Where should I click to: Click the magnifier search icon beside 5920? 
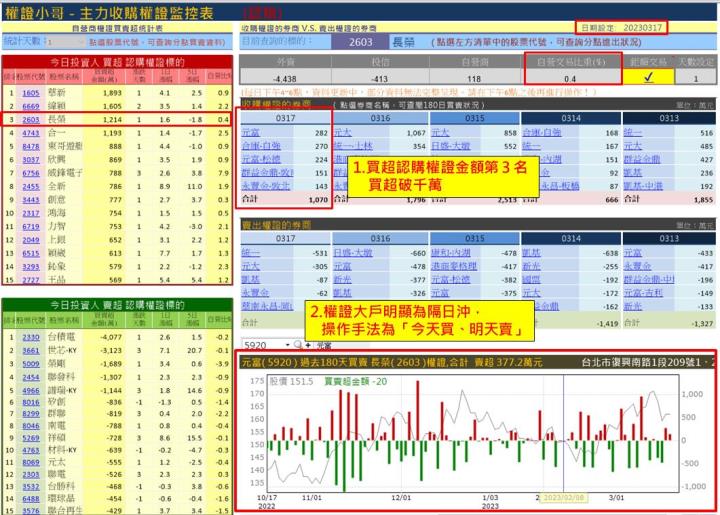298,345
